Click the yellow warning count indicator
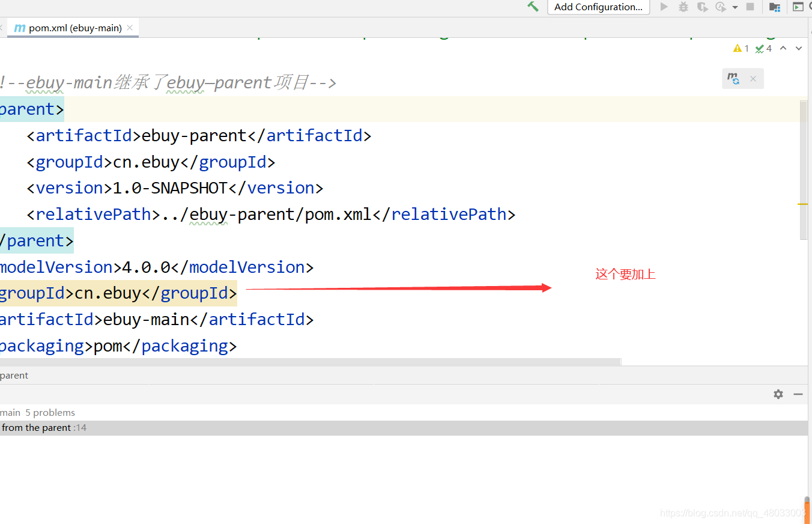 (x=741, y=48)
